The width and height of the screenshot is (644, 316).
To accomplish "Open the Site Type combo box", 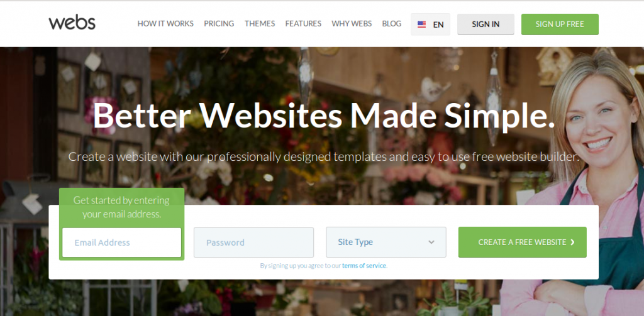I will click(x=386, y=242).
